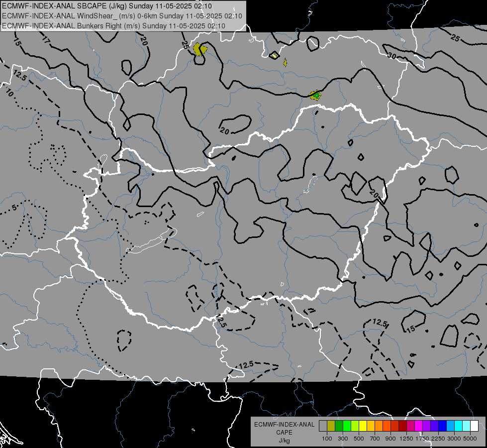487x448 pixels.
Task: Select the gray swatch in CAPE legend
Action: pos(323,426)
